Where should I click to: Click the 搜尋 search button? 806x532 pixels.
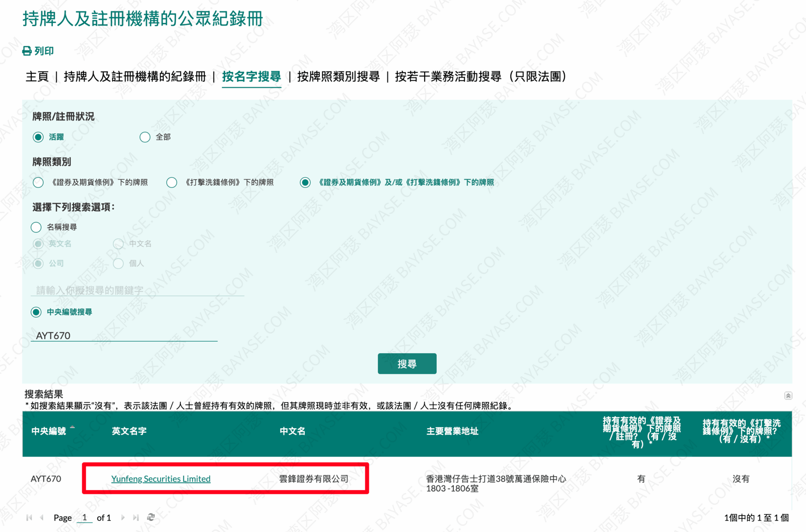pos(407,364)
